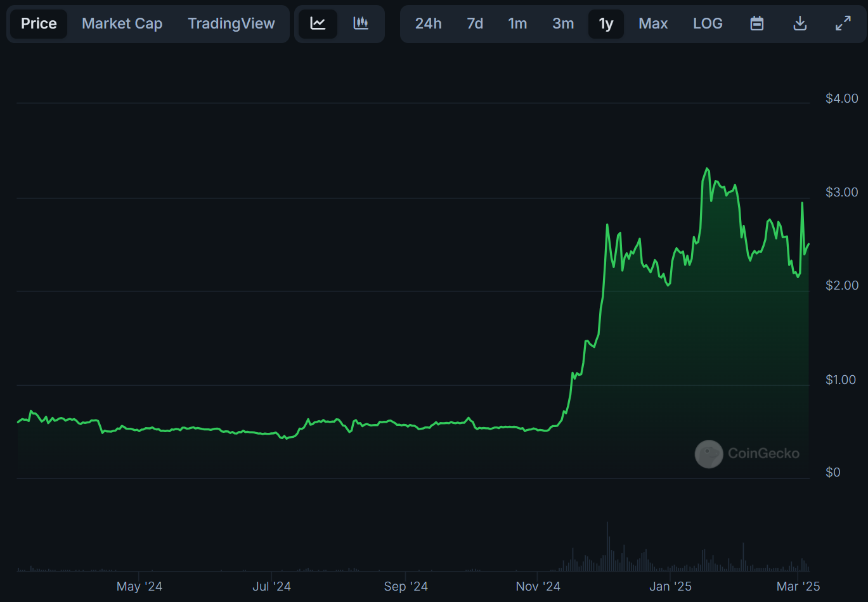
Task: Click the tallest volume bar in December
Action: pos(607,547)
